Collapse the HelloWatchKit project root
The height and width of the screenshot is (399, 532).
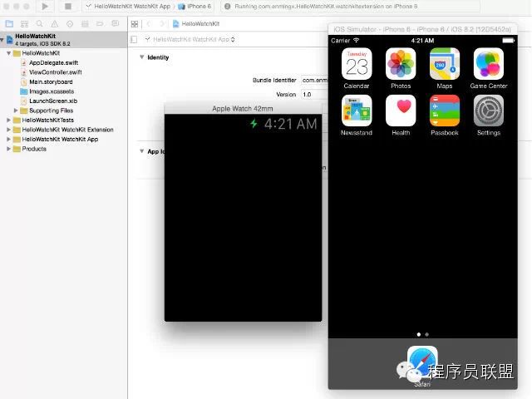(x=2, y=39)
